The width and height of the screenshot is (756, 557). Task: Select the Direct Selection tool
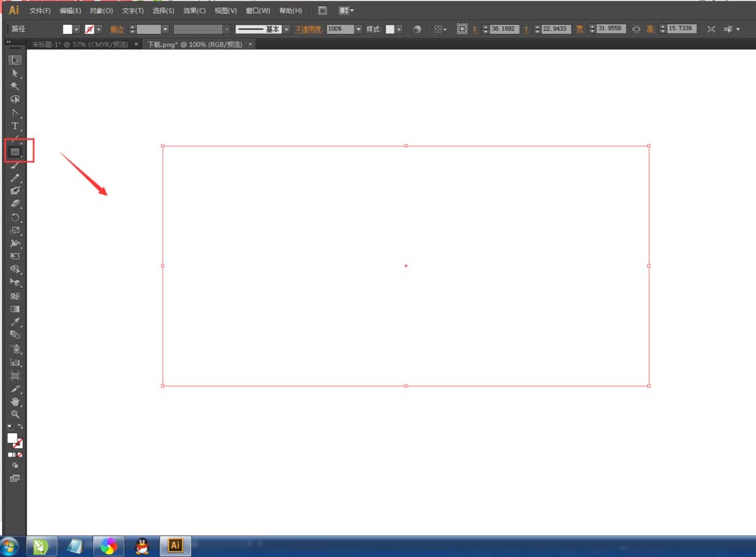click(x=15, y=73)
